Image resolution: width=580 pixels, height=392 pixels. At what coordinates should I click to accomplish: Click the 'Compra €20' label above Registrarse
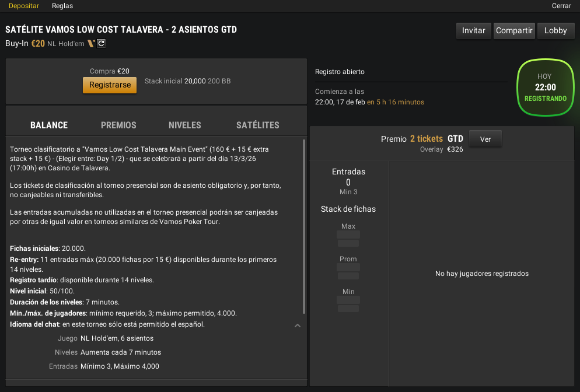coord(110,71)
